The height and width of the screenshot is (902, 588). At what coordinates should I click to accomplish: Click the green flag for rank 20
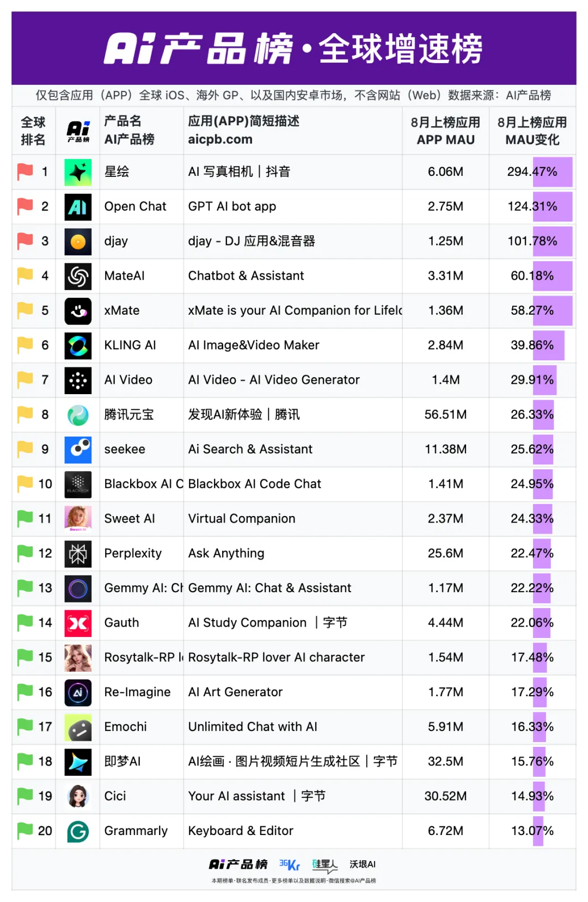(x=24, y=831)
